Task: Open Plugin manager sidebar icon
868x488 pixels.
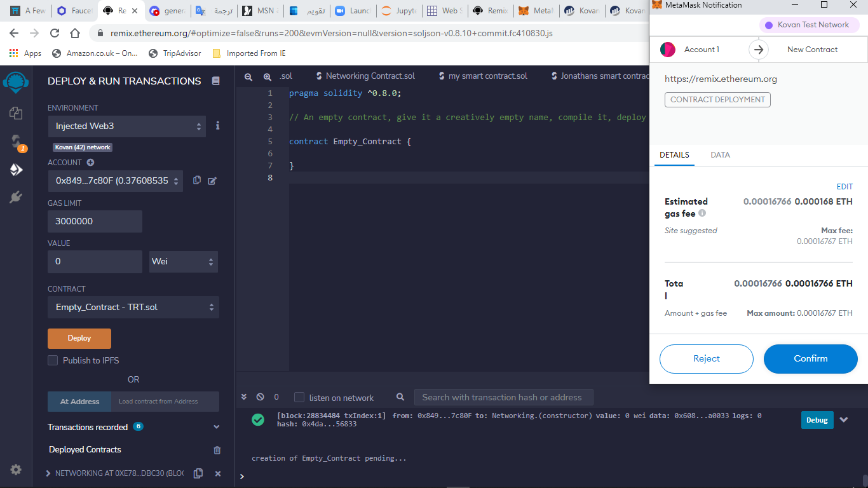Action: pyautogui.click(x=16, y=197)
